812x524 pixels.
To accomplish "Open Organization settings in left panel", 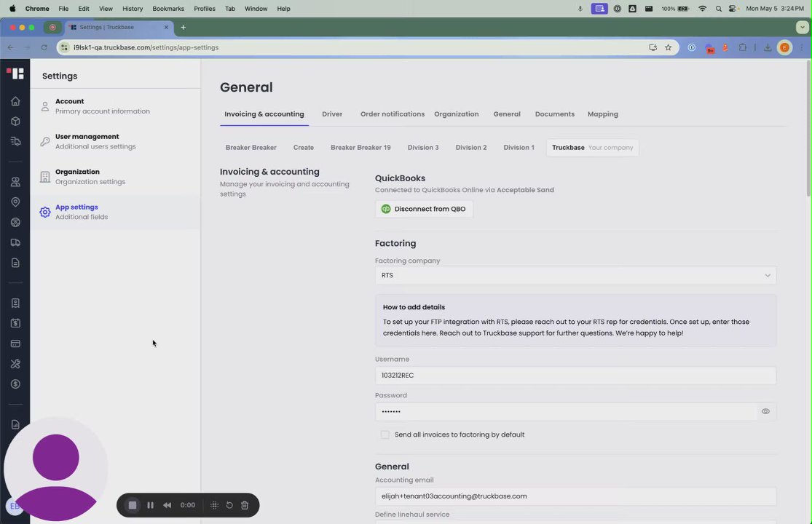I will [116, 176].
